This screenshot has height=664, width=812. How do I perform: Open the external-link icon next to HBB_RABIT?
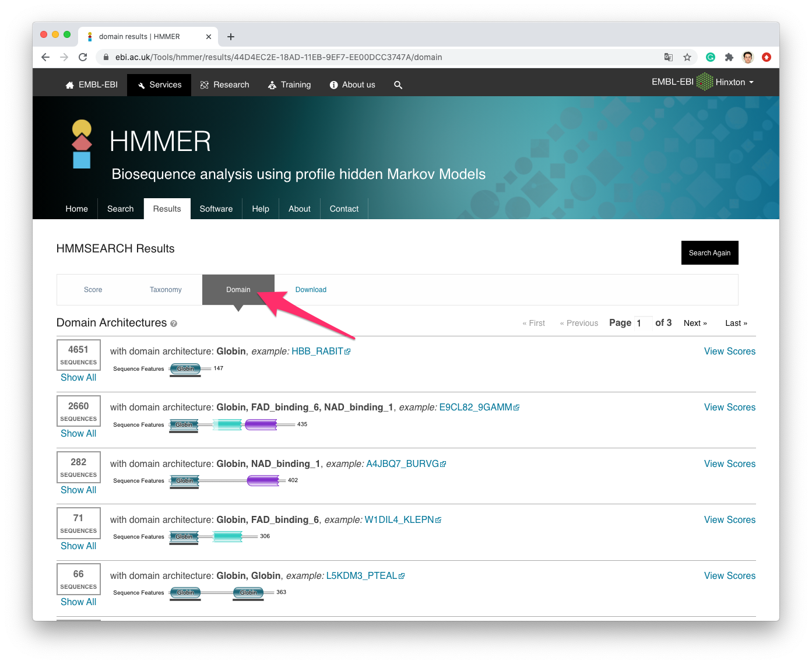click(x=348, y=351)
